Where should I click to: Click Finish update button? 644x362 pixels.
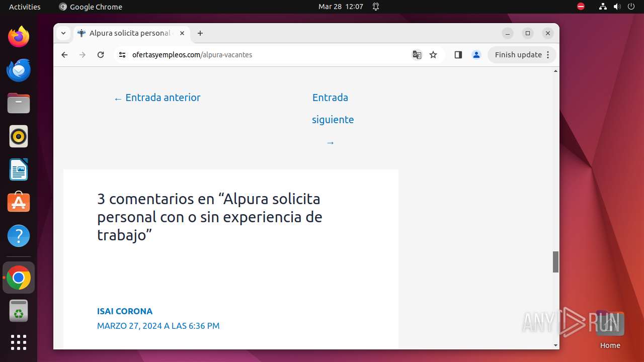coord(518,55)
